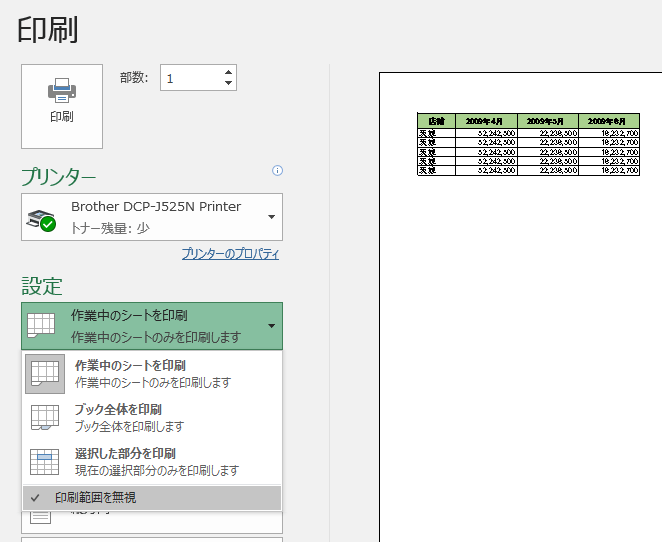Click 2009年4月 header cell in preview
Viewport: 662px width, 542px height.
[x=486, y=121]
